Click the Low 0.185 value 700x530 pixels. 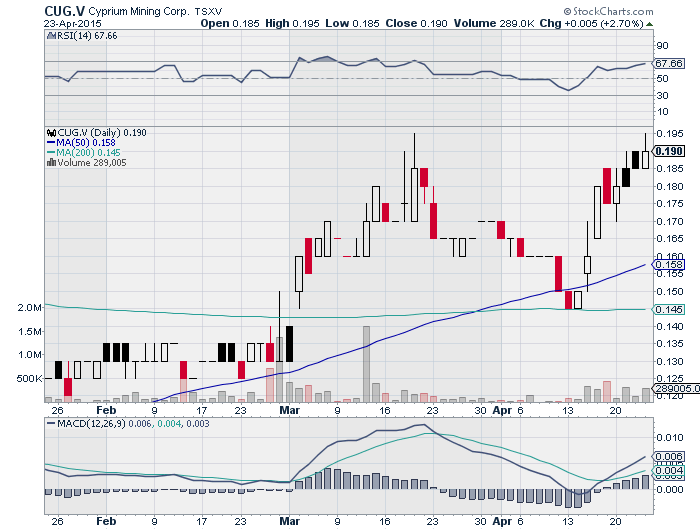[x=352, y=23]
